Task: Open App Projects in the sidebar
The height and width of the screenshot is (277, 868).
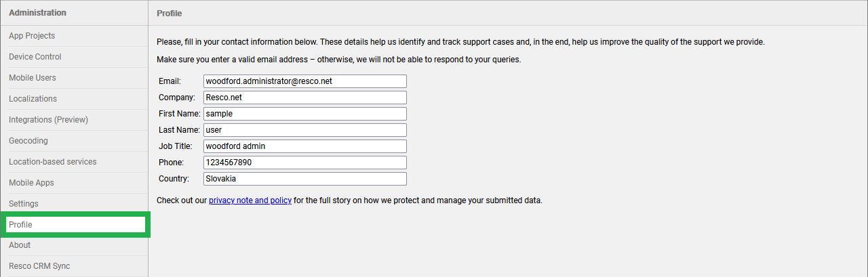Action: click(x=32, y=36)
